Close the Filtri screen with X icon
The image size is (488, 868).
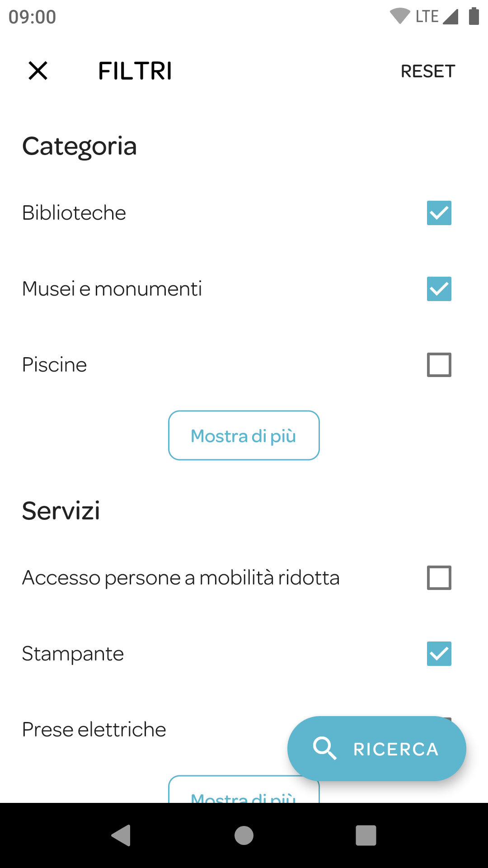38,71
